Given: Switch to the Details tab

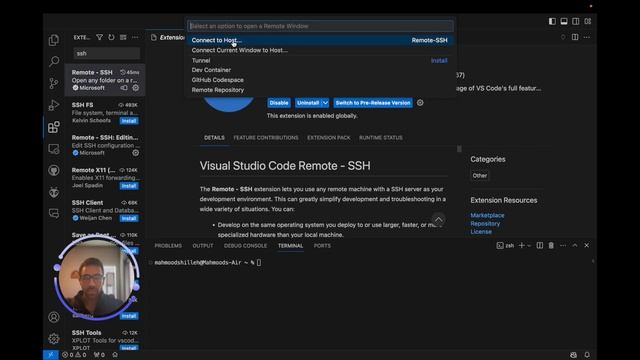Looking at the screenshot, I should (x=214, y=138).
